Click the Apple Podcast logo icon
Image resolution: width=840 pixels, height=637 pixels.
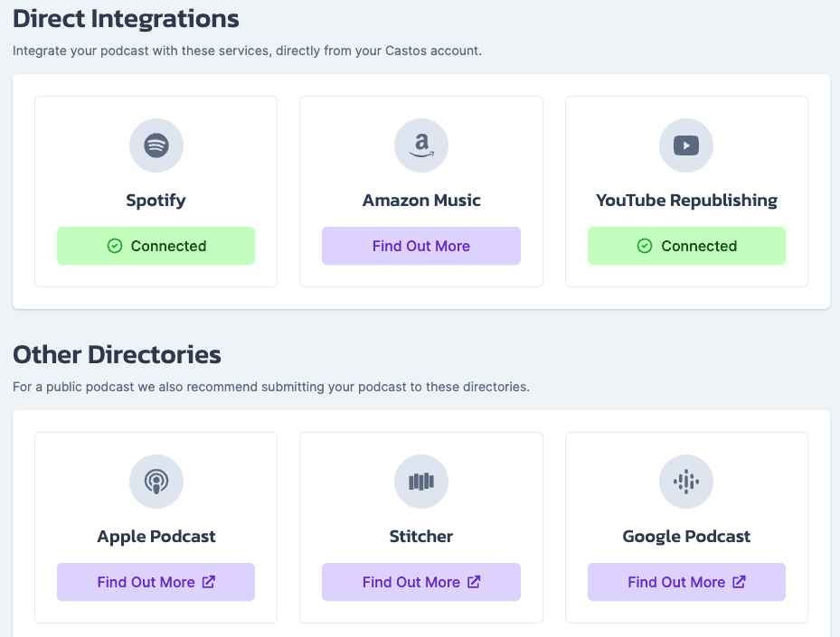[x=156, y=482]
